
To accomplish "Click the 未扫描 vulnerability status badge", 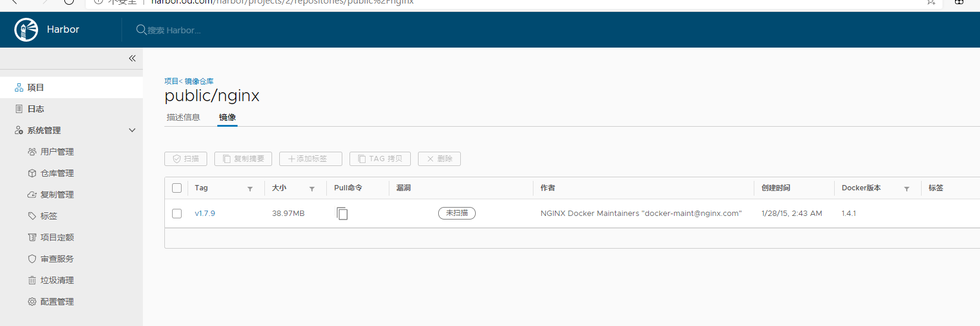I will tap(457, 213).
